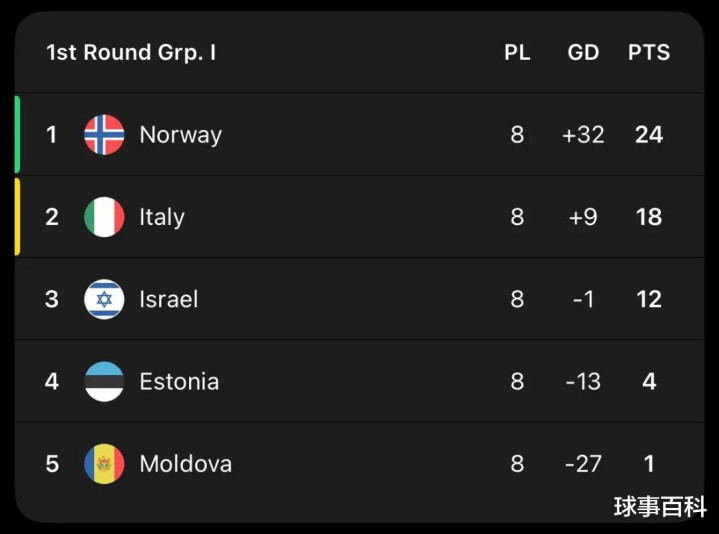This screenshot has height=534, width=719.
Task: Click the Italy flag icon
Action: [x=104, y=217]
